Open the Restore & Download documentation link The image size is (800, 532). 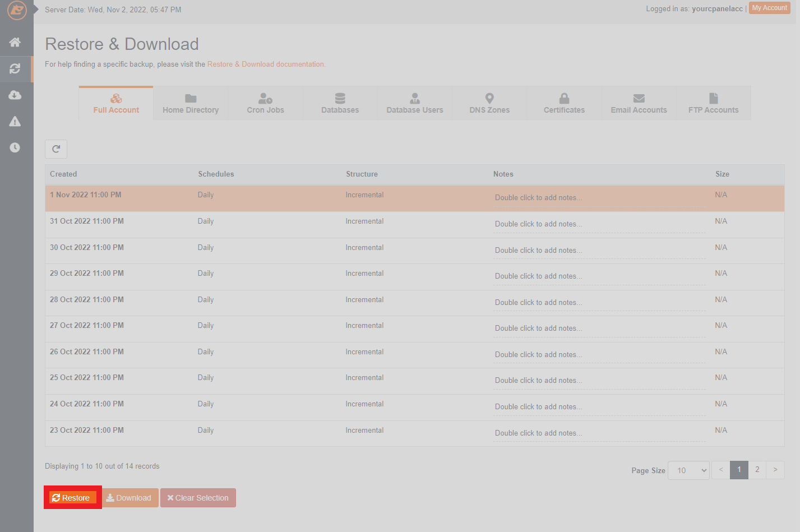click(x=266, y=64)
